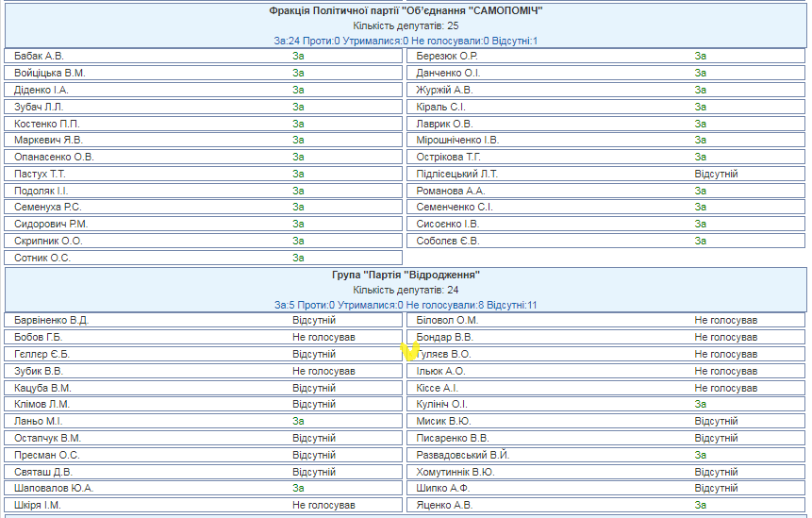Select the name Сисоєнко І.В.
Viewport: 812px width, 518px height.
pyautogui.click(x=447, y=224)
